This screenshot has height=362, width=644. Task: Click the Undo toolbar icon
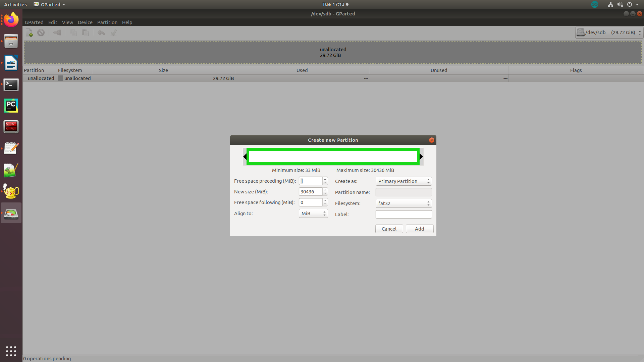[101, 32]
